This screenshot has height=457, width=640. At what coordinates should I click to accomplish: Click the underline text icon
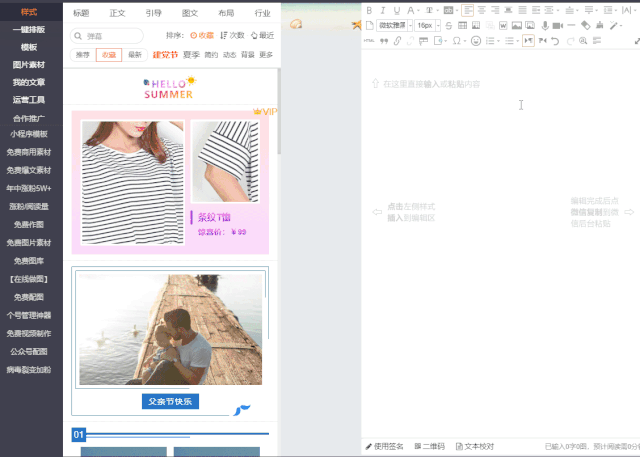(397, 10)
